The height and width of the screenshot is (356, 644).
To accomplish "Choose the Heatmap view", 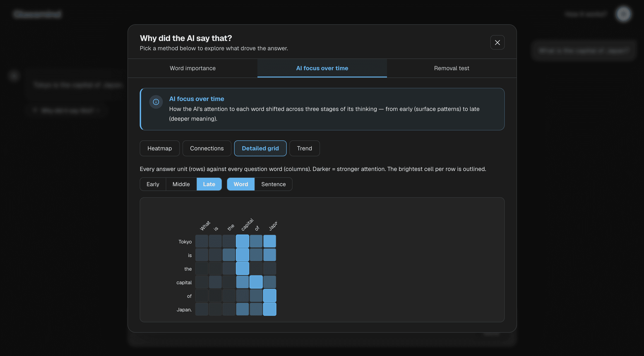I will [x=159, y=148].
